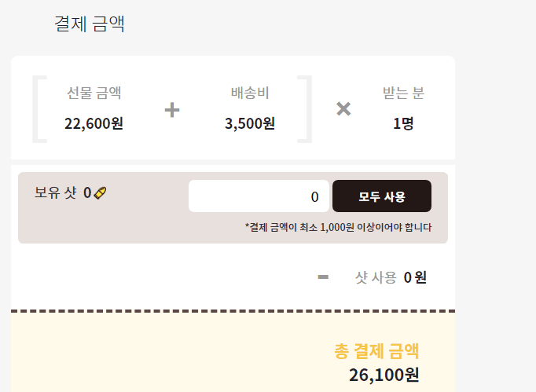Click the gray plus sign icon
The image size is (536, 392).
172,110
